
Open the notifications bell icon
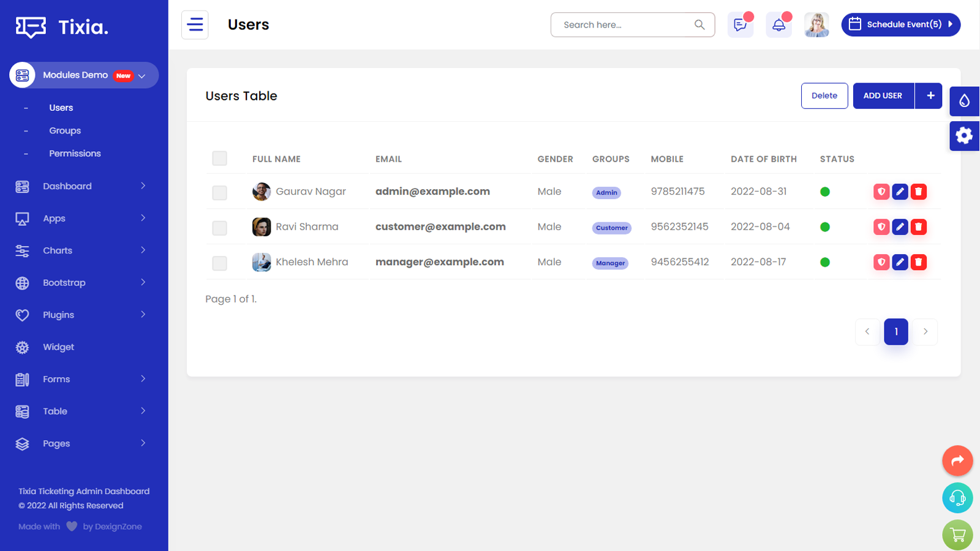(x=778, y=25)
